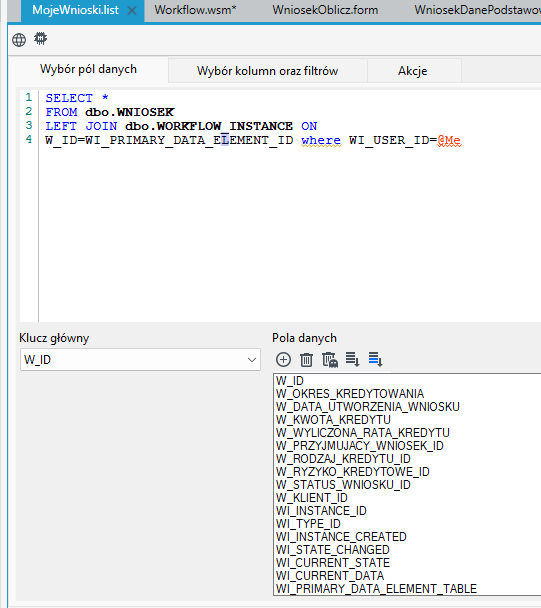Click the trash-with-ghost delete-unused-fields icon

[x=330, y=360]
